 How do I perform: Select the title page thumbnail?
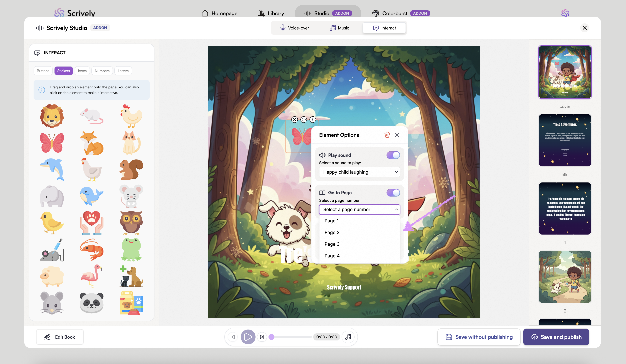coord(565,140)
